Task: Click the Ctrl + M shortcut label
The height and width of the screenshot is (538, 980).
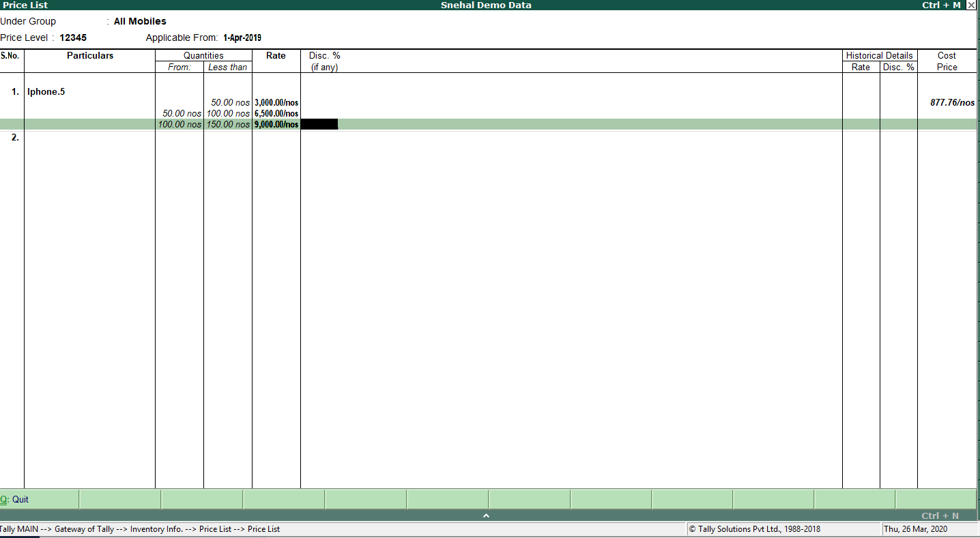Action: [x=941, y=5]
